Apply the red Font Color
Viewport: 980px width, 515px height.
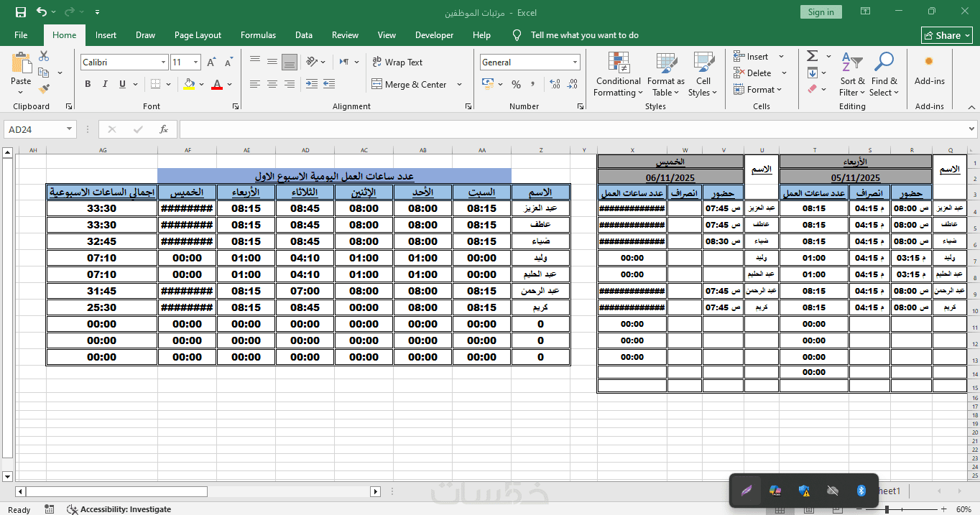pos(217,84)
